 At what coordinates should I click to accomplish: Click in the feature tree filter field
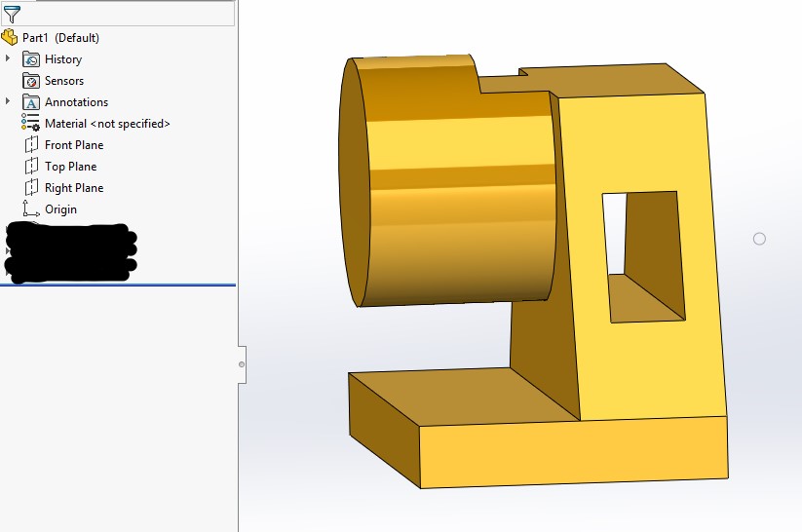point(127,14)
